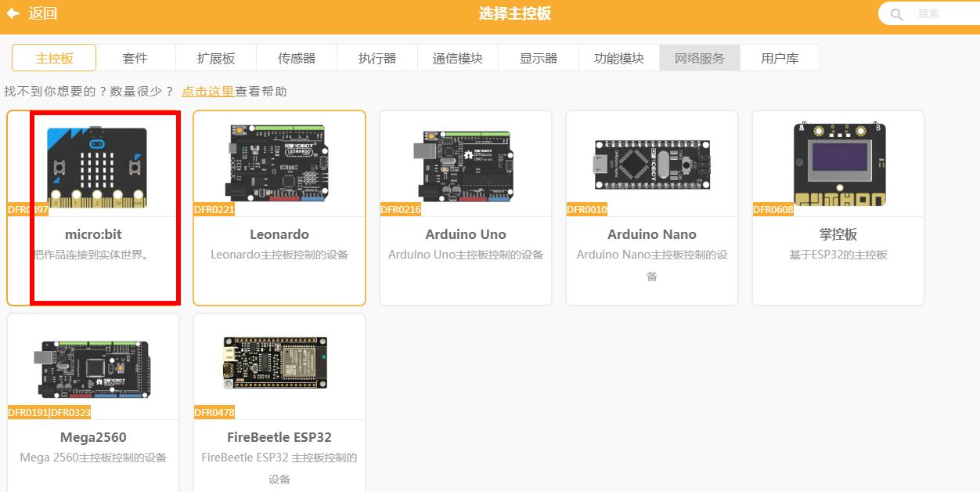
Task: Open the 显示器 tab
Action: click(539, 58)
